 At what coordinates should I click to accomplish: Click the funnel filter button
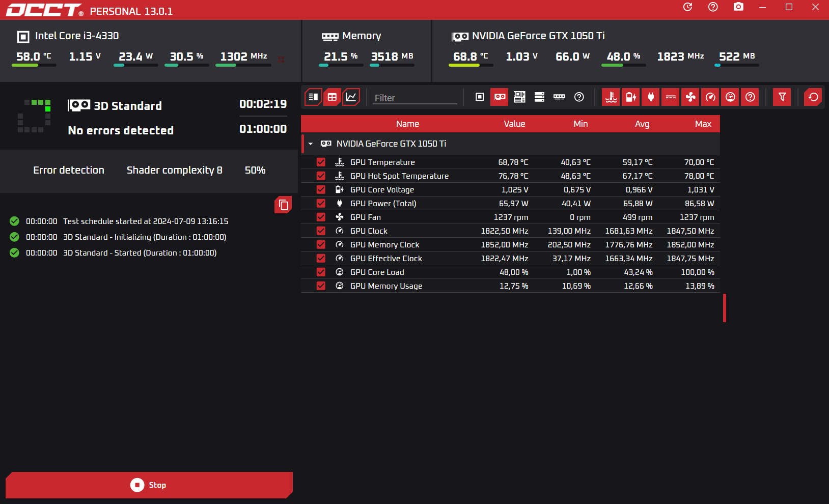pyautogui.click(x=782, y=97)
